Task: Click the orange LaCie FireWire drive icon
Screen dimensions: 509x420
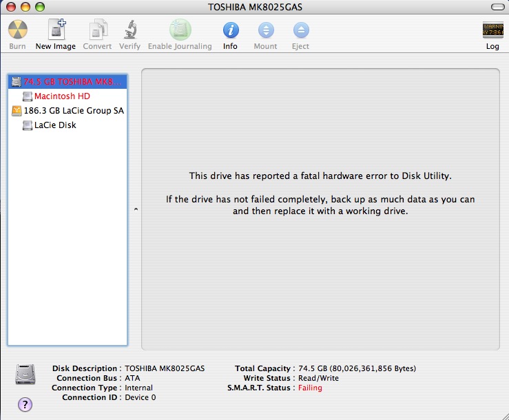Action: click(17, 111)
